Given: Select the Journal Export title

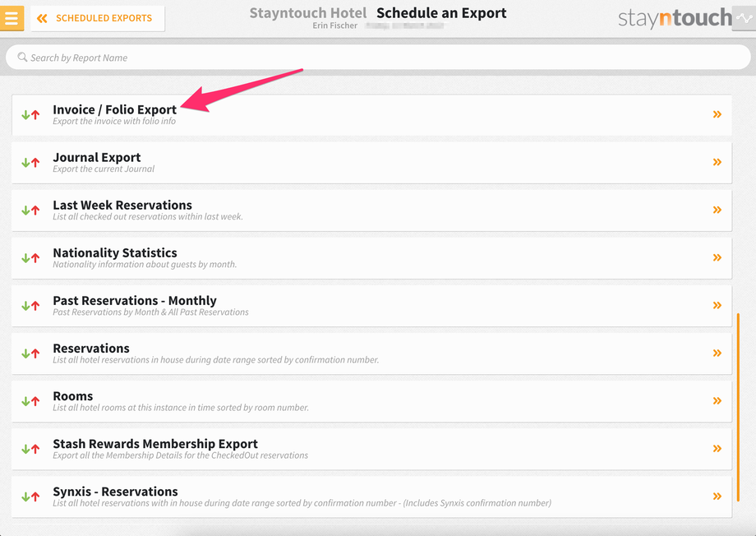Looking at the screenshot, I should [x=97, y=157].
